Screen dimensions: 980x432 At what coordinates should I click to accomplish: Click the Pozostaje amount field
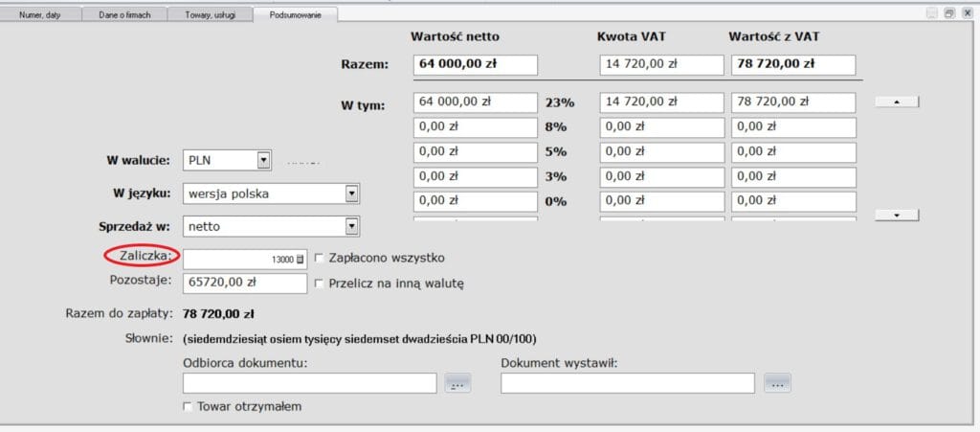pos(244,284)
